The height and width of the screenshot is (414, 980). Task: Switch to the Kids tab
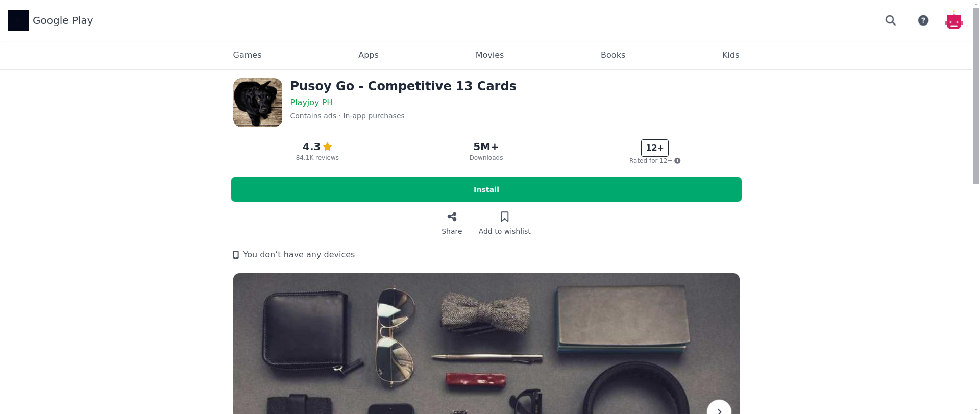[730, 55]
